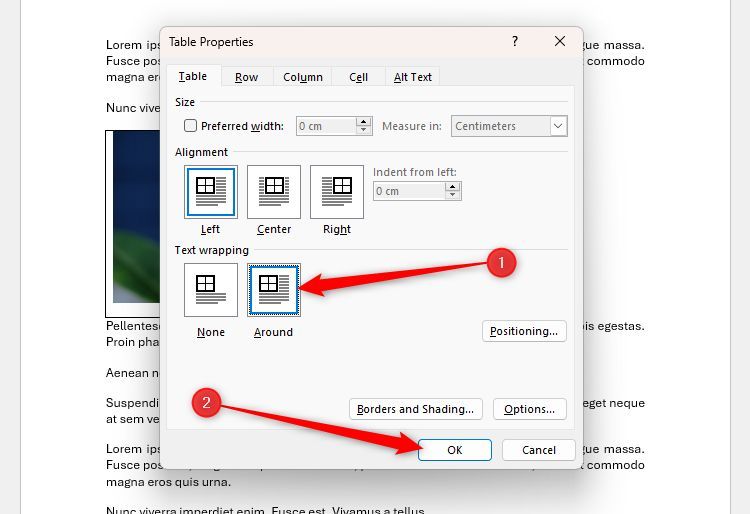Click the Help question mark icon
This screenshot has height=514, width=750.
point(515,42)
